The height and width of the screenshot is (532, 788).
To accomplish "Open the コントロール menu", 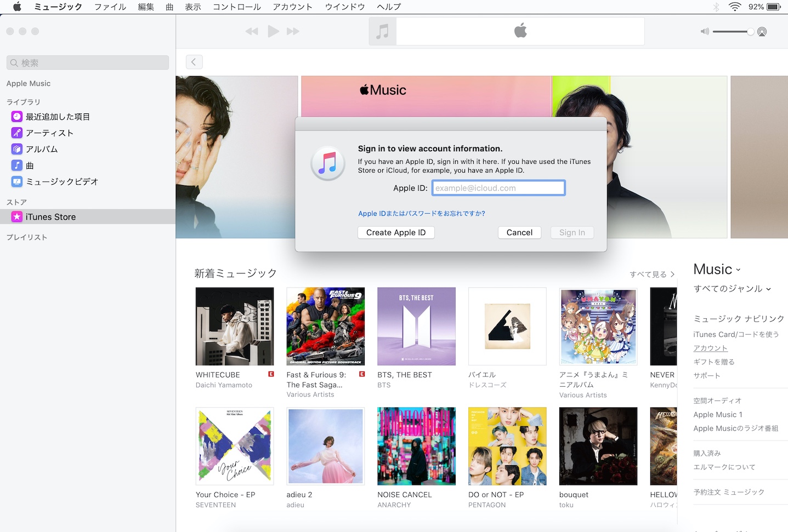I will (x=237, y=7).
